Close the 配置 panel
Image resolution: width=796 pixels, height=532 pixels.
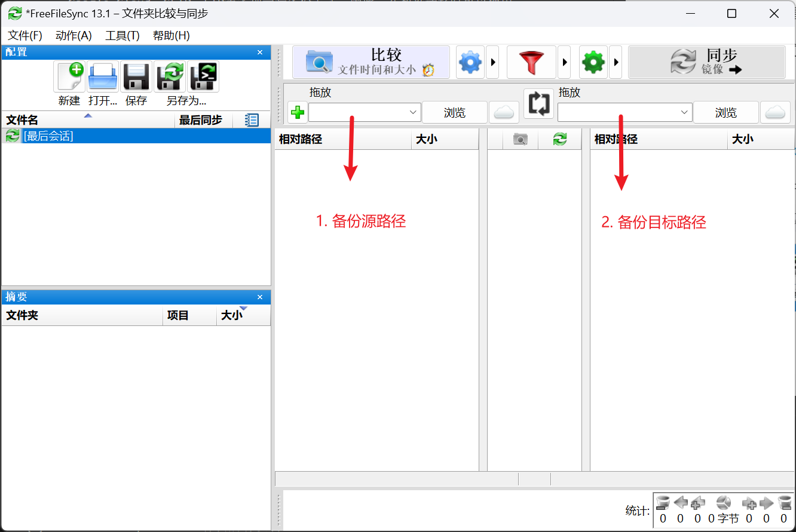click(260, 53)
